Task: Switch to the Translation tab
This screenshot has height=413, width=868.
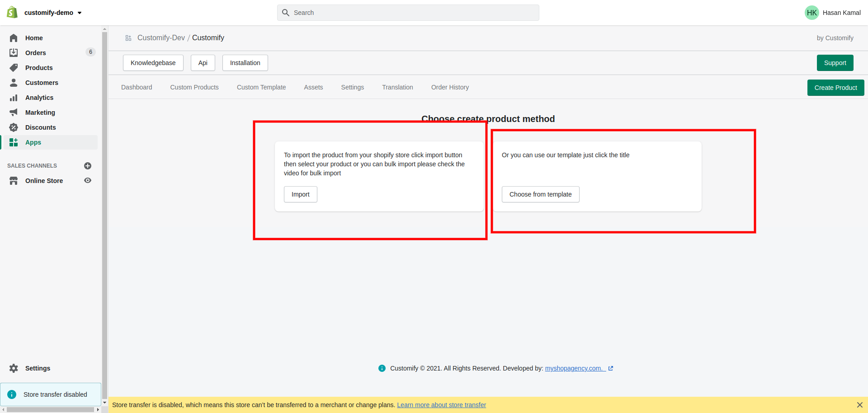Action: [397, 87]
